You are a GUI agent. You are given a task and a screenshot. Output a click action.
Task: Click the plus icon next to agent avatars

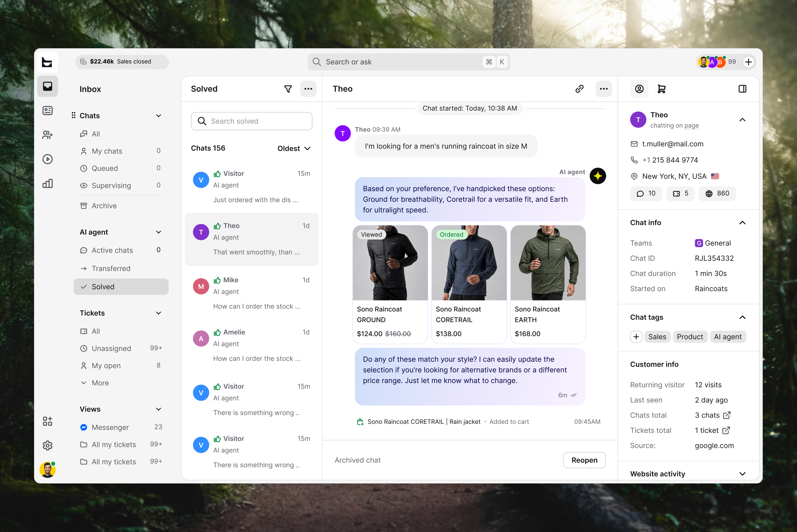(x=748, y=62)
